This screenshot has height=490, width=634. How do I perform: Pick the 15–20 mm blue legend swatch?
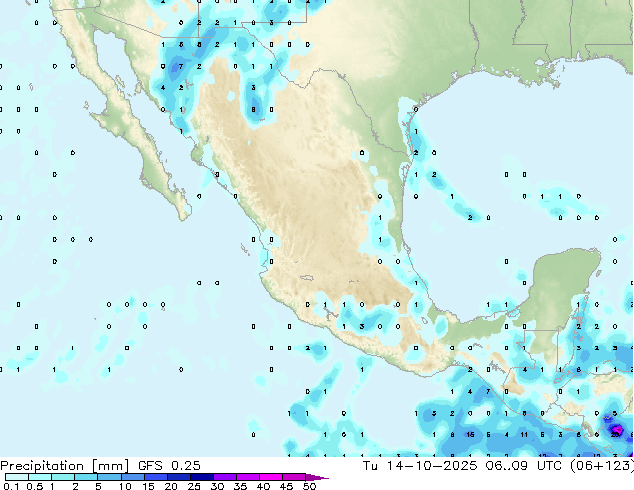coord(155,477)
